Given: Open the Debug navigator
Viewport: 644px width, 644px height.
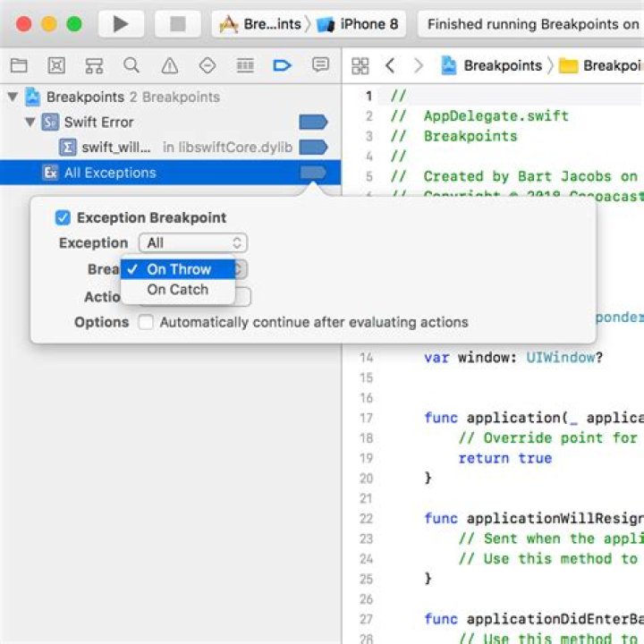Looking at the screenshot, I should pos(245,65).
